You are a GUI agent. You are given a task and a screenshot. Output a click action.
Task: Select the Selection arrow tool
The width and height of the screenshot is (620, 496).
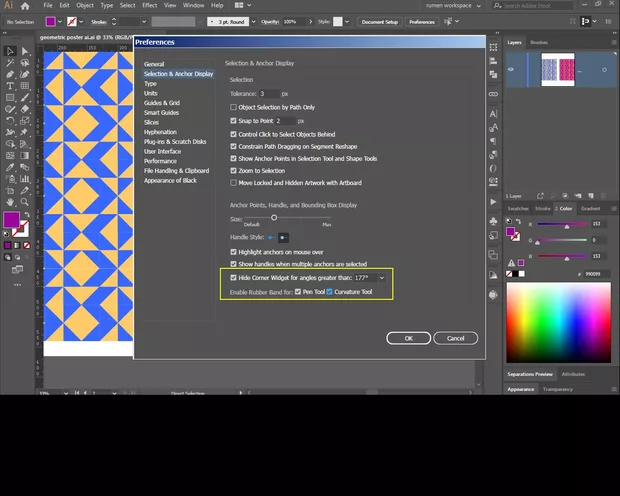10,51
